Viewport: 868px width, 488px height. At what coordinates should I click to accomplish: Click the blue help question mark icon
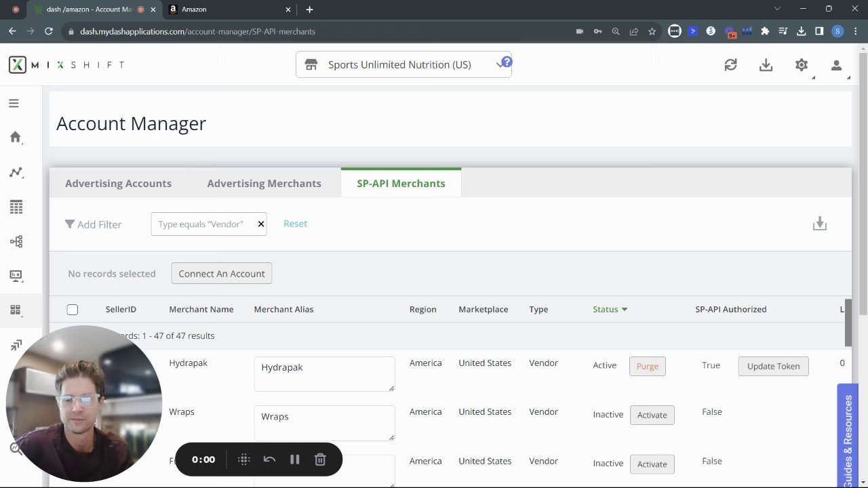click(507, 62)
